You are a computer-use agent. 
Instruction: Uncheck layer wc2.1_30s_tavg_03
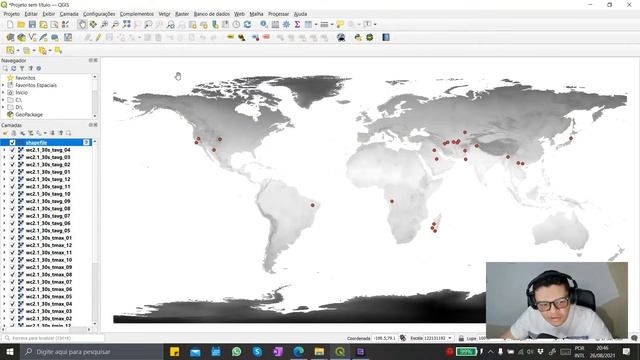[13, 157]
